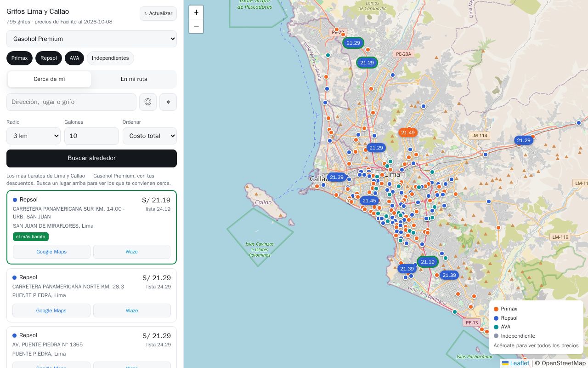Click 'Independiente' in the map legend

(518, 336)
